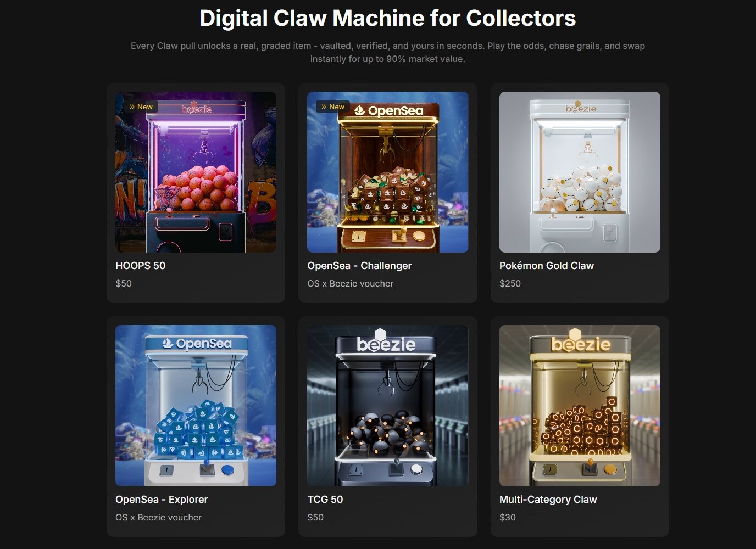The image size is (756, 549).
Task: Open the Multi-Category Claw machine image
Action: pyautogui.click(x=580, y=405)
